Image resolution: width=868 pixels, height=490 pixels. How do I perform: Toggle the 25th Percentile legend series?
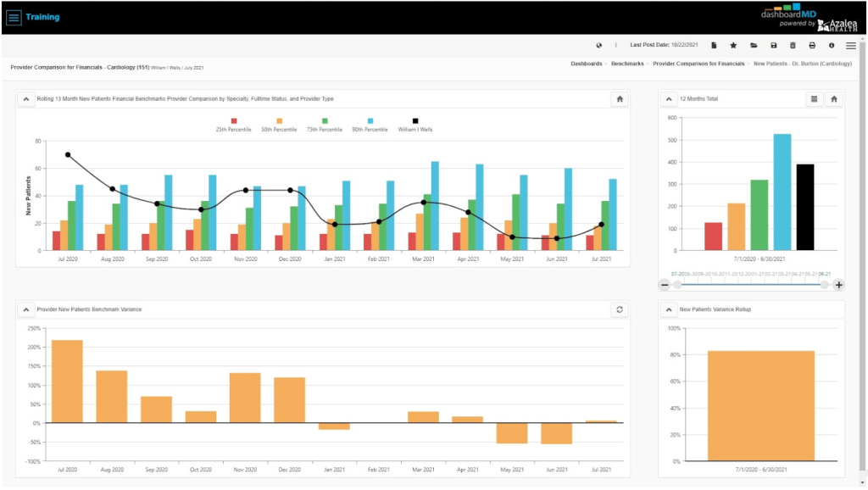tap(234, 122)
